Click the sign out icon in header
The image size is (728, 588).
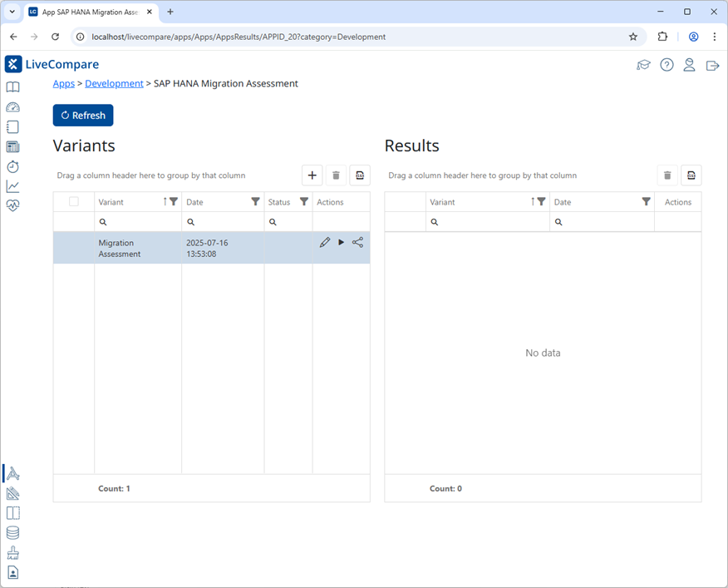(x=712, y=65)
